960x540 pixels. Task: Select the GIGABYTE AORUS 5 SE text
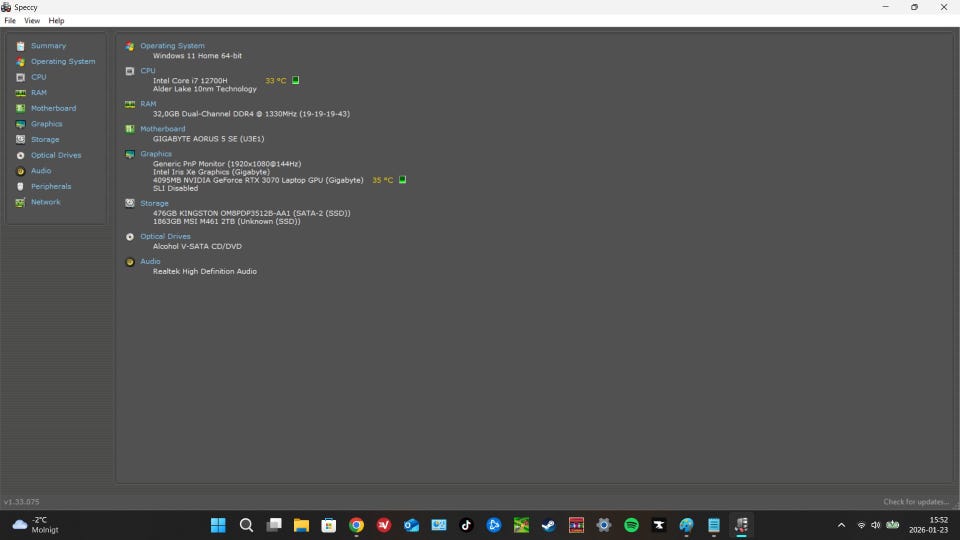click(x=209, y=139)
